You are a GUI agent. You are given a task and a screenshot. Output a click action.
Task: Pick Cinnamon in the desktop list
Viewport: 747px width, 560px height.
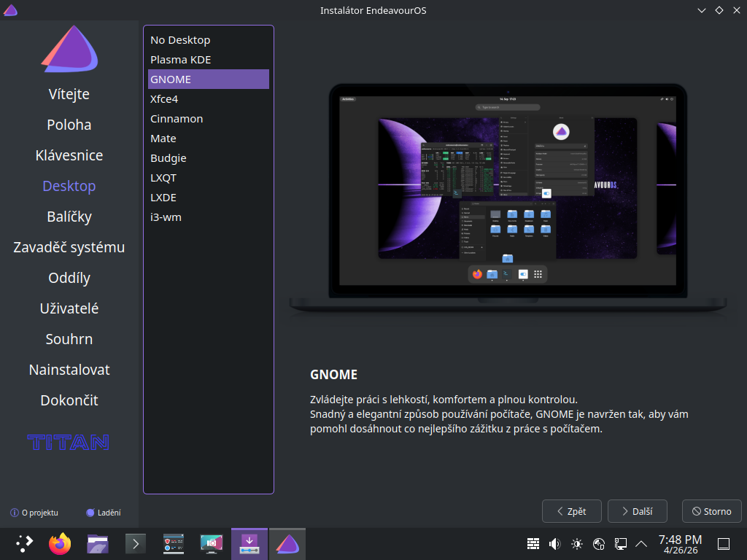coord(177,118)
